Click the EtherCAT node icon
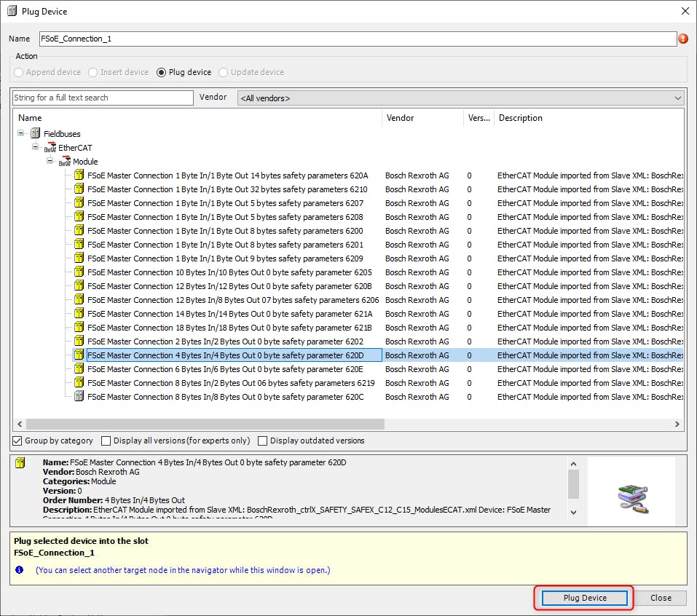Screen dimensions: 697x616 click(x=50, y=148)
